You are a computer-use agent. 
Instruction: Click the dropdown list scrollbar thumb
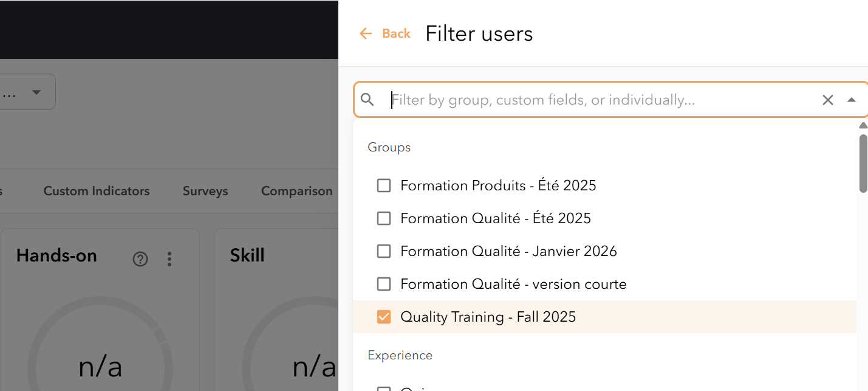coord(863,163)
